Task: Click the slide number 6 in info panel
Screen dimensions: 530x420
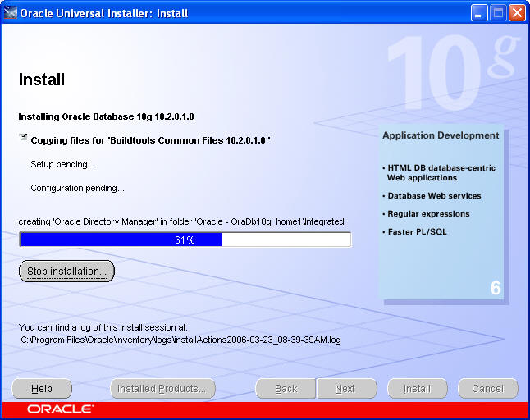Action: (496, 288)
